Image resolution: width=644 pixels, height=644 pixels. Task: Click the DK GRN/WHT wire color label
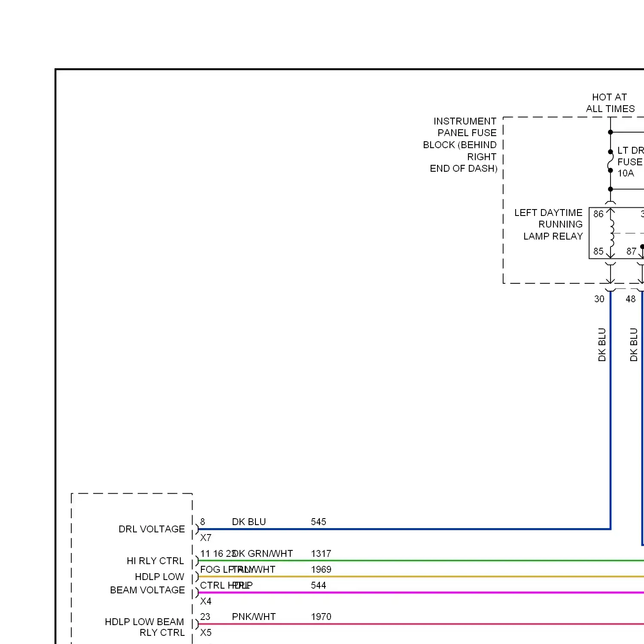(x=263, y=553)
